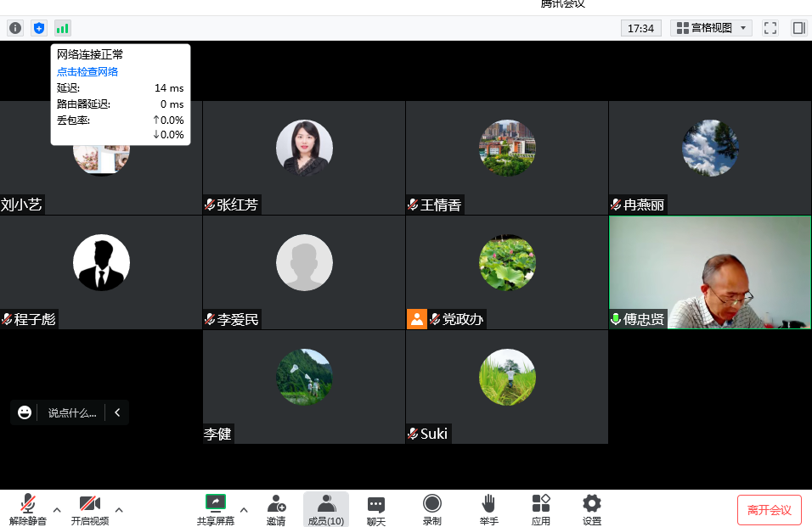Expand share screen options arrow
Viewport: 812px width, 527px height.
coord(244,510)
